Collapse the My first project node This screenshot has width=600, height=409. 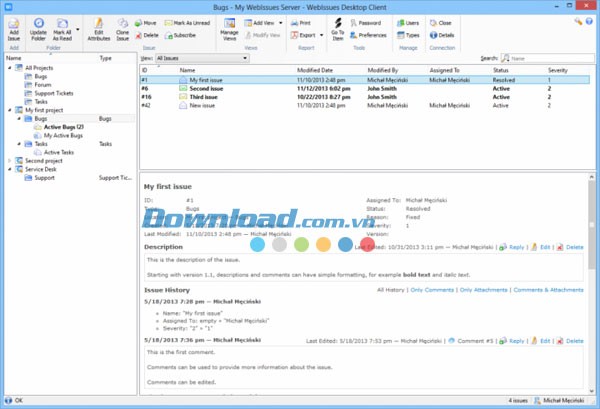click(x=8, y=109)
